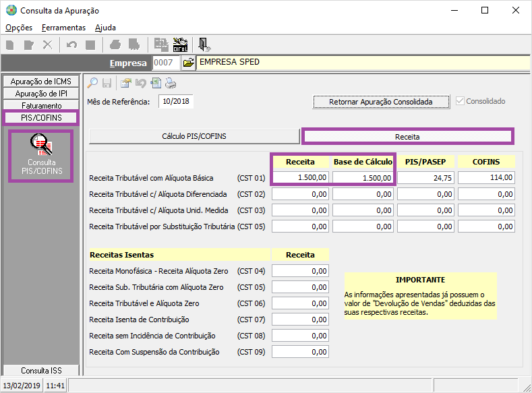
Task: Click the export to Excel icon
Action: pyautogui.click(x=156, y=83)
